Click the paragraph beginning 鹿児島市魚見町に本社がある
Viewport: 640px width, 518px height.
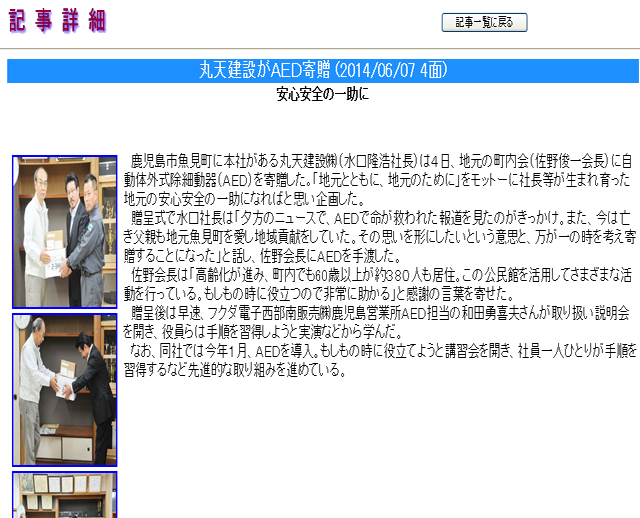point(379,180)
